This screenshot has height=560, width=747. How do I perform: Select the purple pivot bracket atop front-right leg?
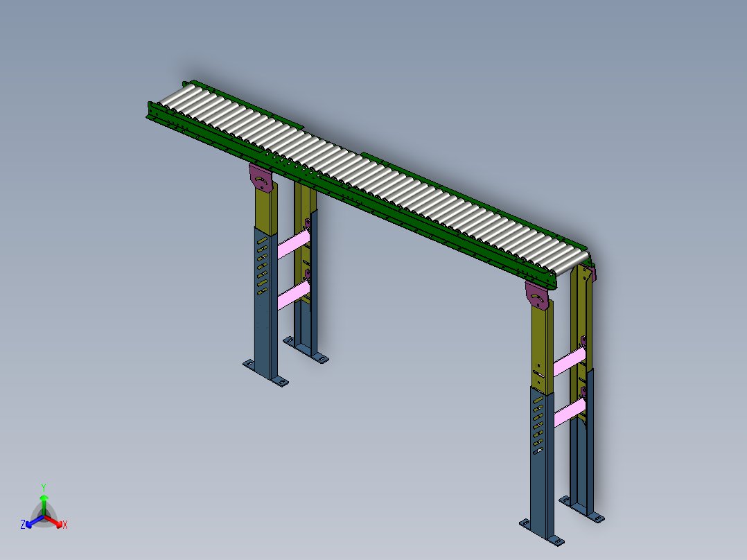click(537, 295)
